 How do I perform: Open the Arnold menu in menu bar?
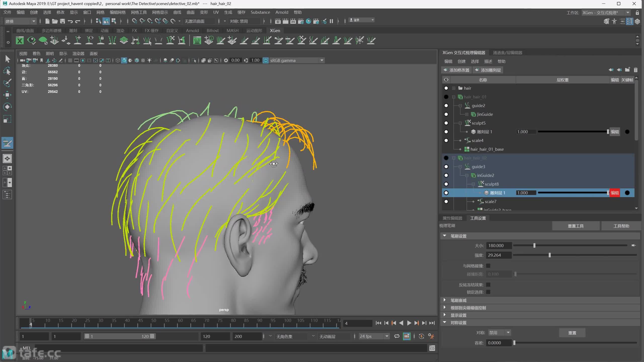(x=282, y=12)
